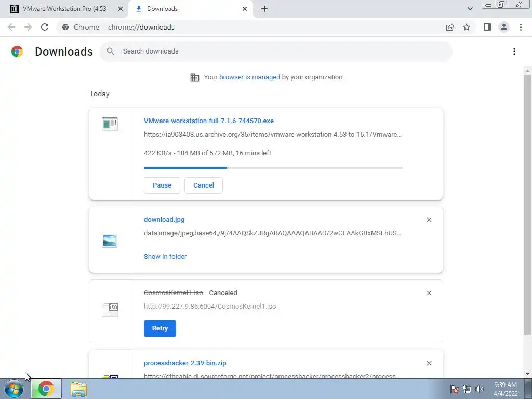Open Action Center flag tray icon
The image size is (532, 399).
(x=455, y=389)
